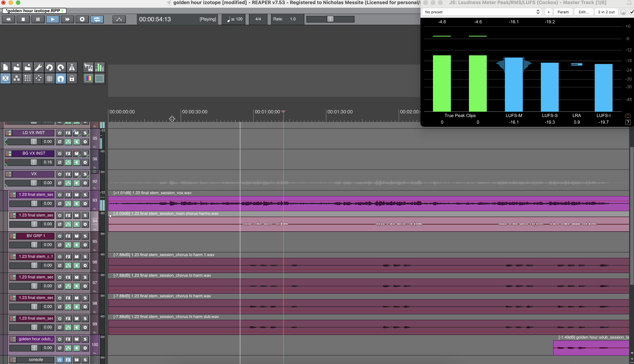The height and width of the screenshot is (364, 634).
Task: Toggle the locking padlock icon
Action: [x=72, y=79]
